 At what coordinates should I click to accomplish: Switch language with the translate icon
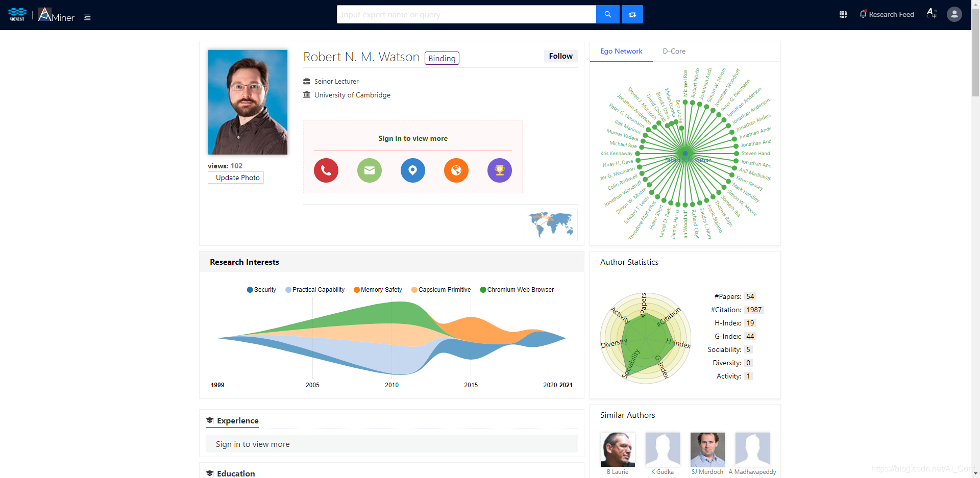[x=932, y=14]
